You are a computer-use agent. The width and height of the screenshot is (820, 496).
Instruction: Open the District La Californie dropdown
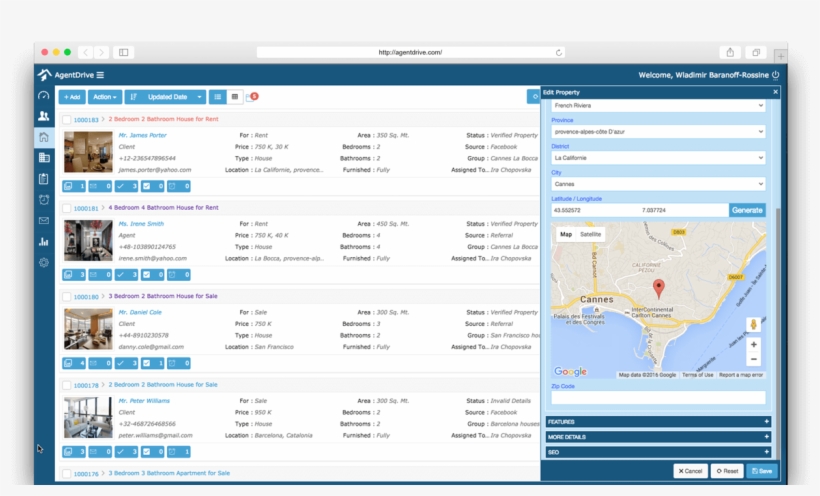(658, 158)
